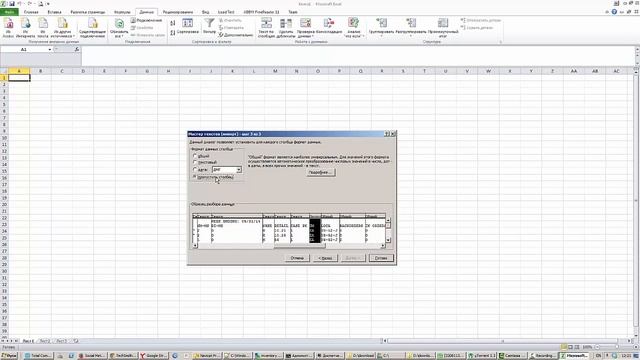Click the Ungroup icon
This screenshot has width=640, height=360.
[411, 24]
